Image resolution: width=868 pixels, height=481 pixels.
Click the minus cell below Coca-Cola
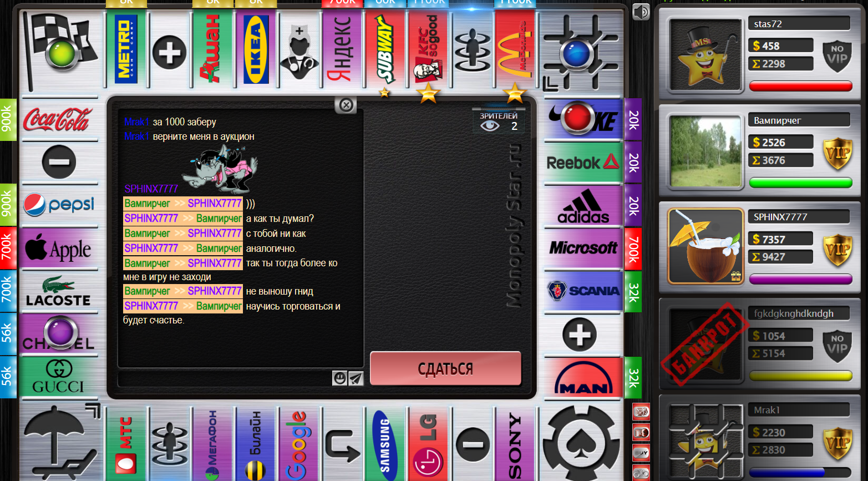(x=58, y=162)
